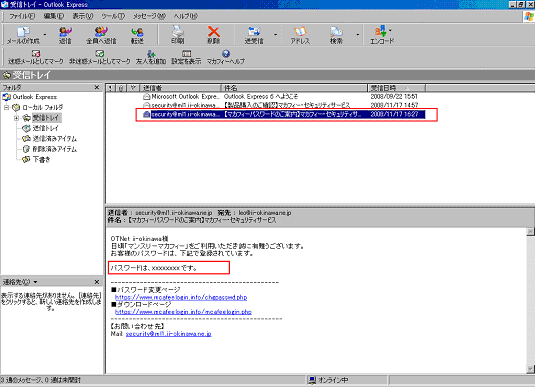Open マカフィーヘルプ (McAfee Help) icon
Viewport: 535px width, 387px height.
point(226,57)
